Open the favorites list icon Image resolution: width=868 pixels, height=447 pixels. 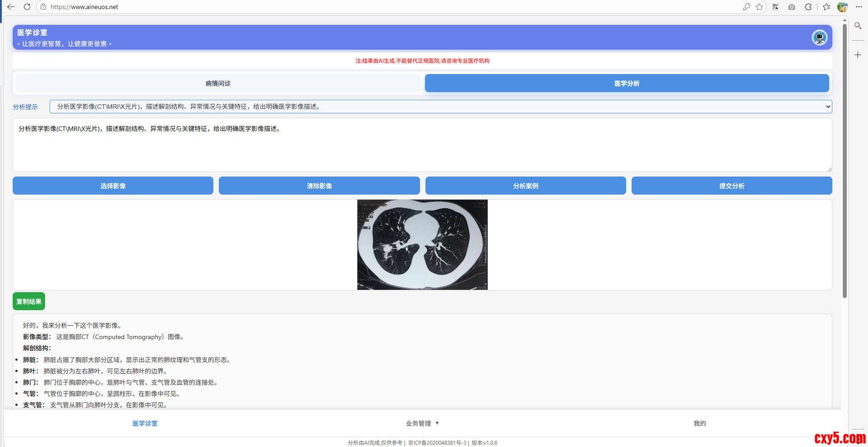coord(826,7)
